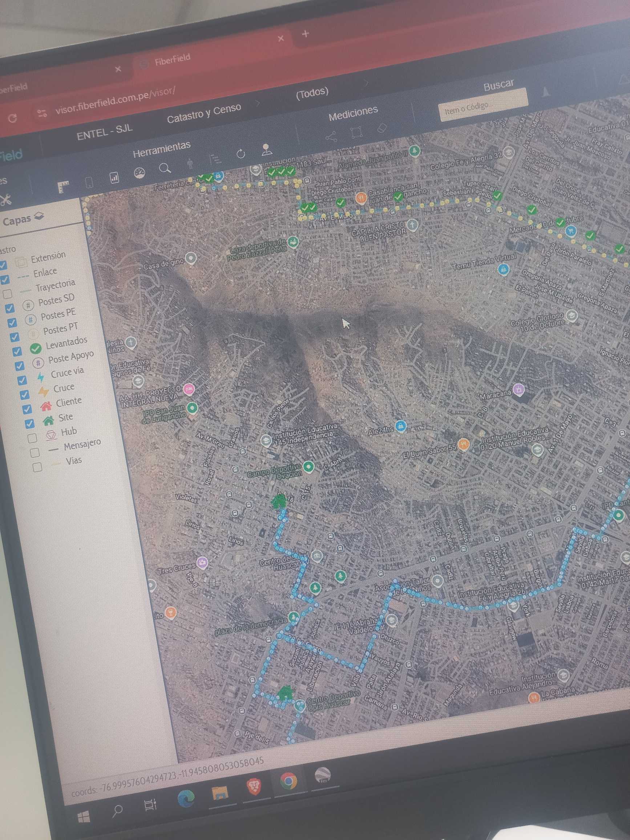This screenshot has width=630, height=840.
Task: Open Windows Start menu
Action: tap(84, 817)
